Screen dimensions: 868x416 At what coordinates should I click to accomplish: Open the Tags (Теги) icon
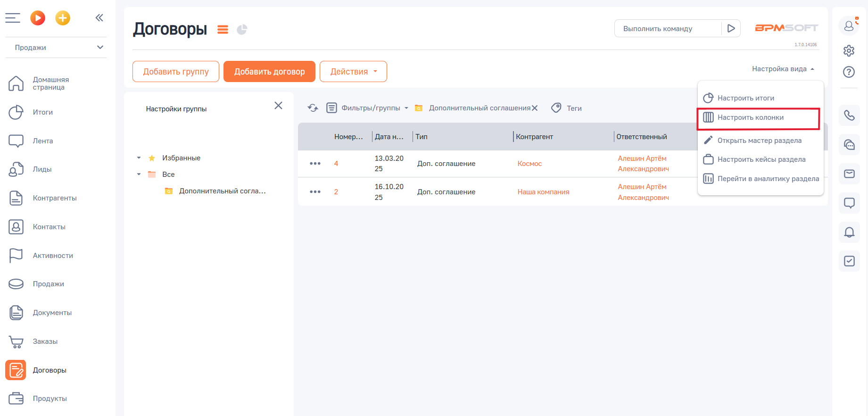coord(556,108)
